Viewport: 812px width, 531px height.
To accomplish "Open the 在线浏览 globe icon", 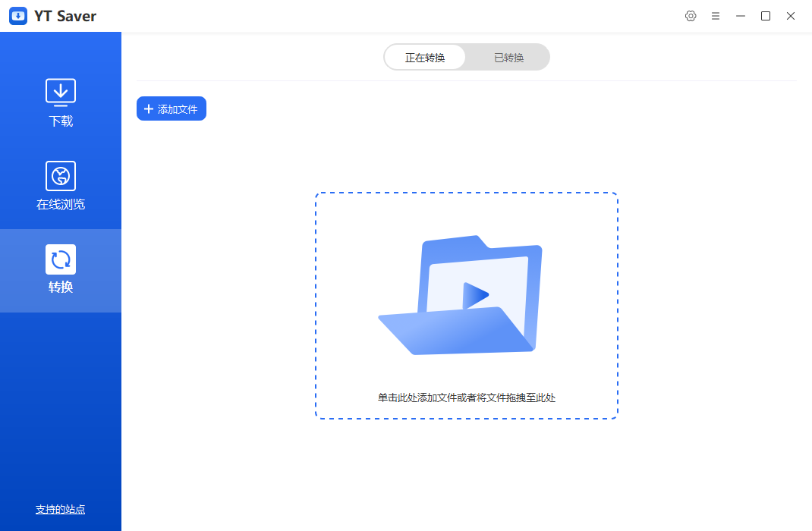I will pyautogui.click(x=61, y=176).
